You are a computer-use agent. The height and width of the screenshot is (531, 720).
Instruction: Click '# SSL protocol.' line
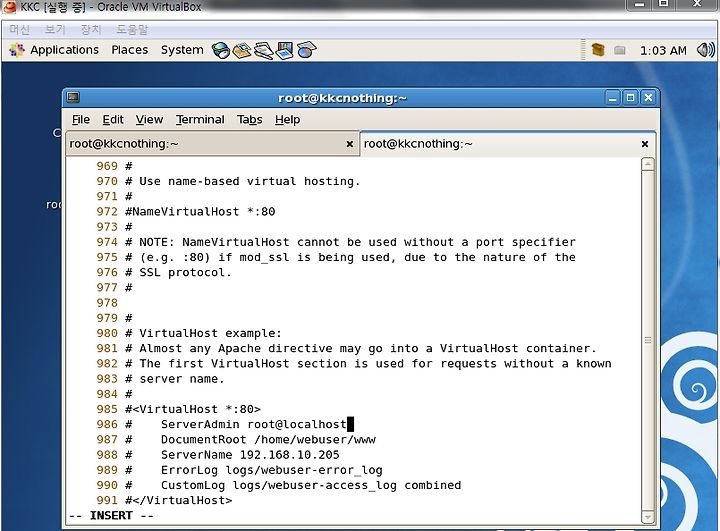pyautogui.click(x=178, y=272)
